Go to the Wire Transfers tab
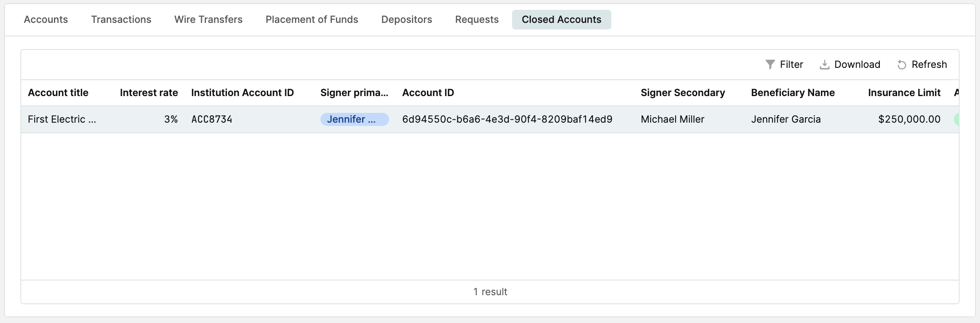980x323 pixels. click(208, 20)
